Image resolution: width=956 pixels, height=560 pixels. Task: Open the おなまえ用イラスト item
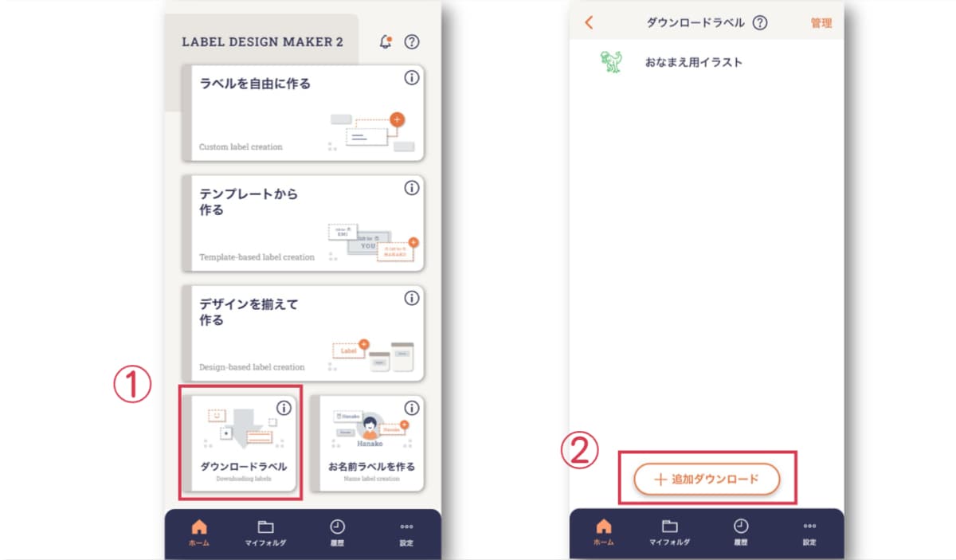click(707, 62)
